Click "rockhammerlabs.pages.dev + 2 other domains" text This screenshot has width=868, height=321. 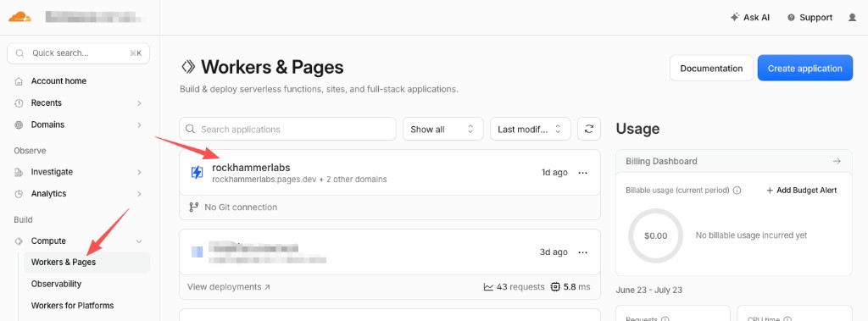pyautogui.click(x=299, y=180)
